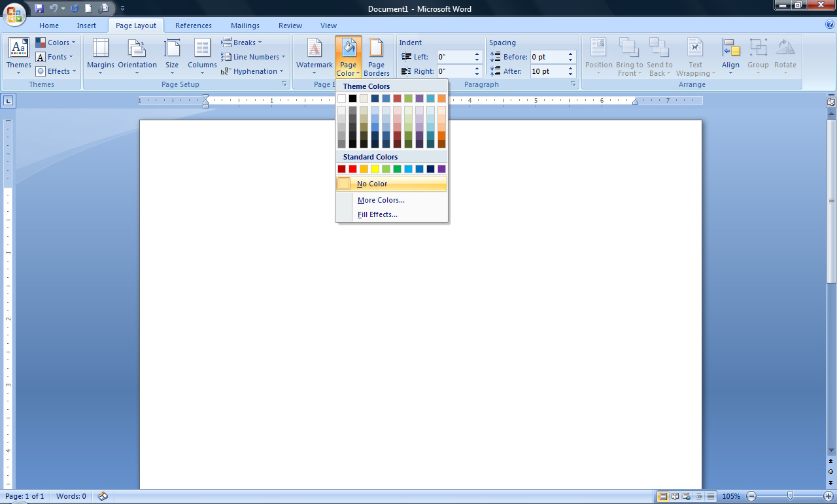
Task: Open the Columns dropdown
Action: point(202,56)
